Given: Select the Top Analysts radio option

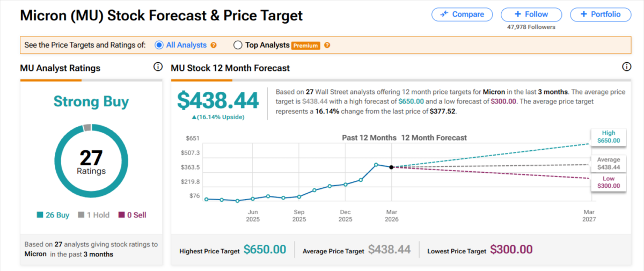Looking at the screenshot, I should pyautogui.click(x=238, y=45).
